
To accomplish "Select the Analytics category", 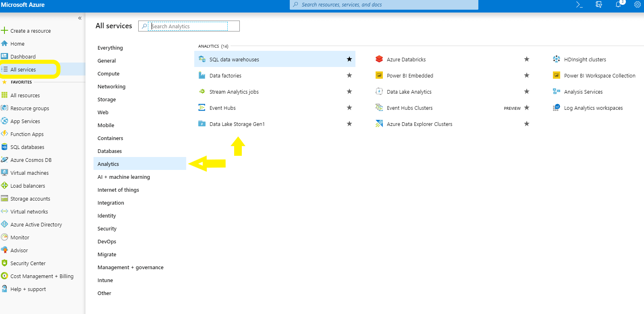I will (x=140, y=164).
